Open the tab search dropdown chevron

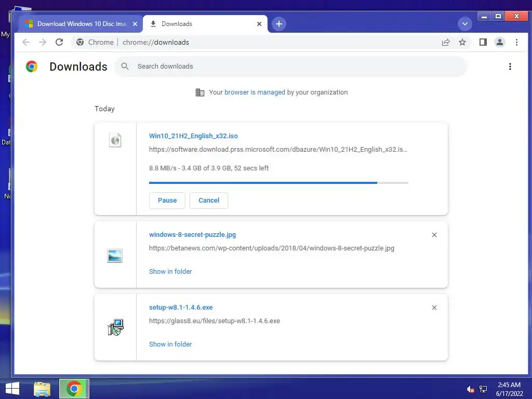(x=465, y=24)
